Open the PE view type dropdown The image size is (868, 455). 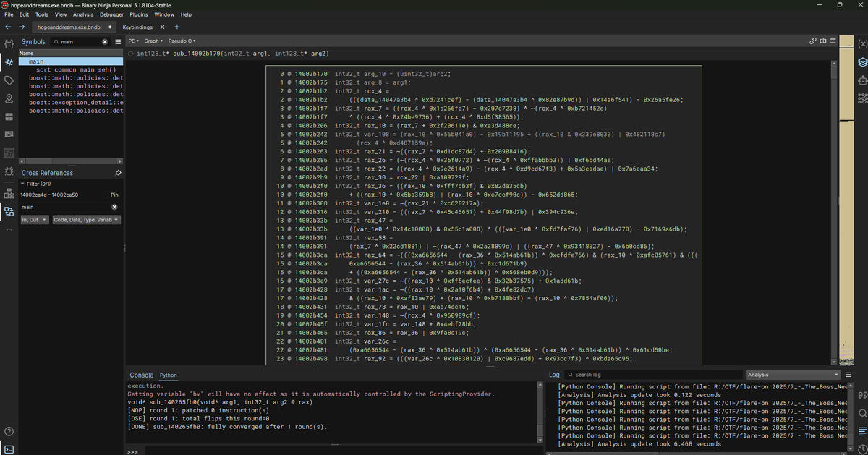tap(132, 41)
